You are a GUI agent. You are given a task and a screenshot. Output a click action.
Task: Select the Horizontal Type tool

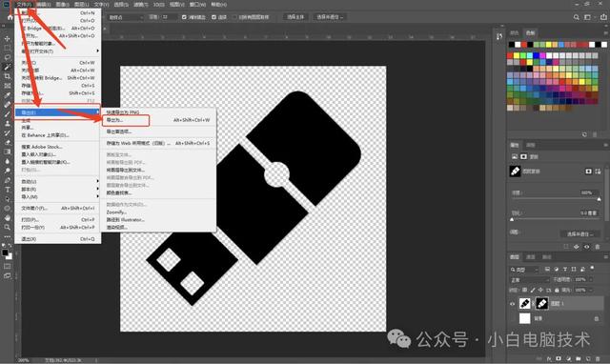pos(7,190)
